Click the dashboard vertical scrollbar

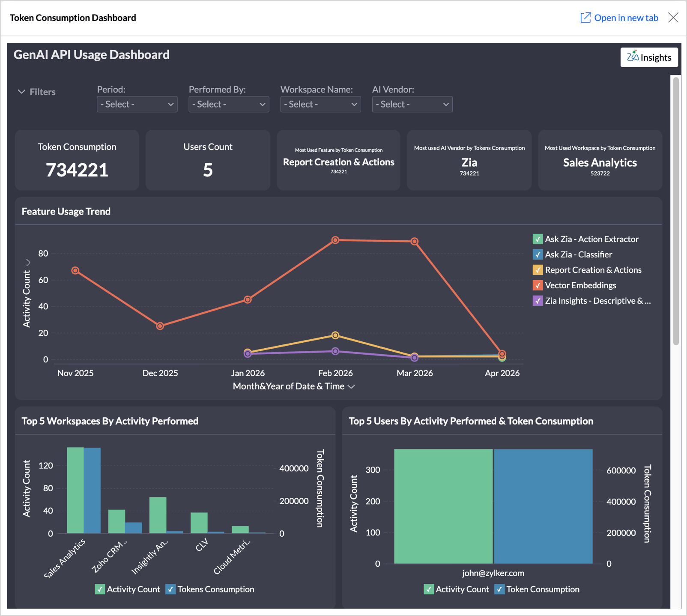pyautogui.click(x=676, y=210)
